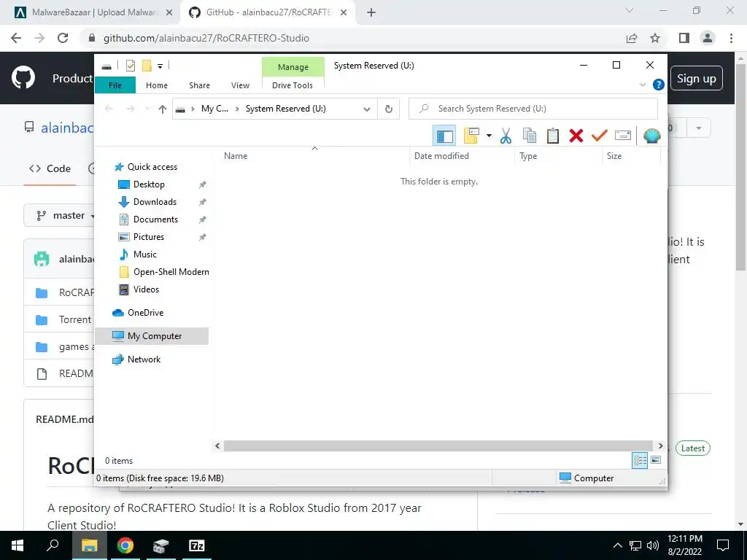Open the Drive Tools ribbon tab
The image size is (747, 560).
(x=293, y=85)
